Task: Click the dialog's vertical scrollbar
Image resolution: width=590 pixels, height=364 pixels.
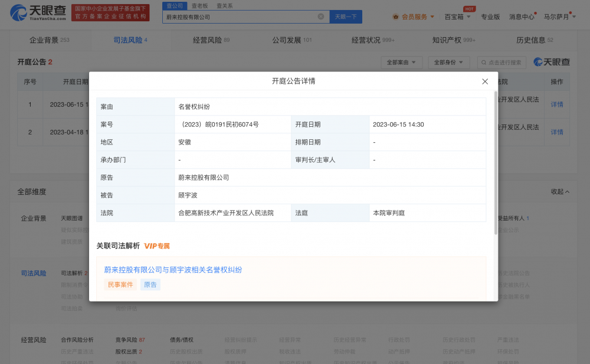Action: (x=496, y=163)
